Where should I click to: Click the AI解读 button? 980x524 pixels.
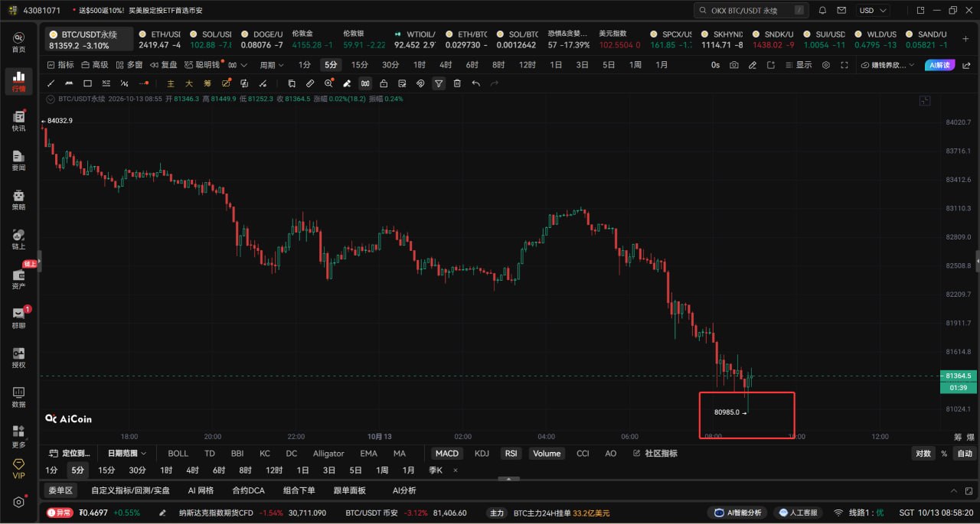940,65
